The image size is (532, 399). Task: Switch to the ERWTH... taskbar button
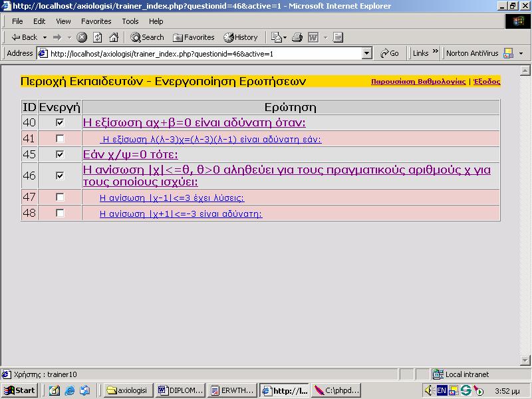233,390
